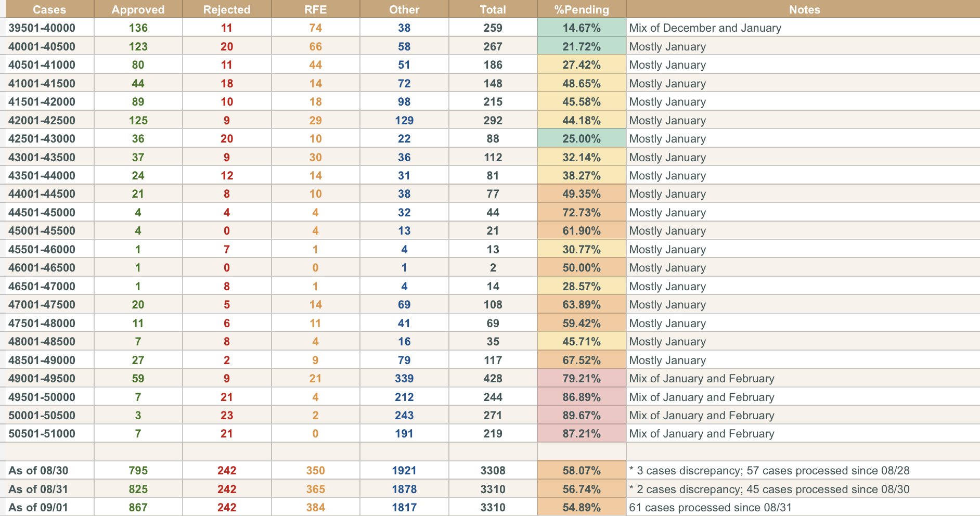Viewport: 980px width, 516px height.
Task: Select the 'As of 08/30' row label
Action: pyautogui.click(x=38, y=471)
